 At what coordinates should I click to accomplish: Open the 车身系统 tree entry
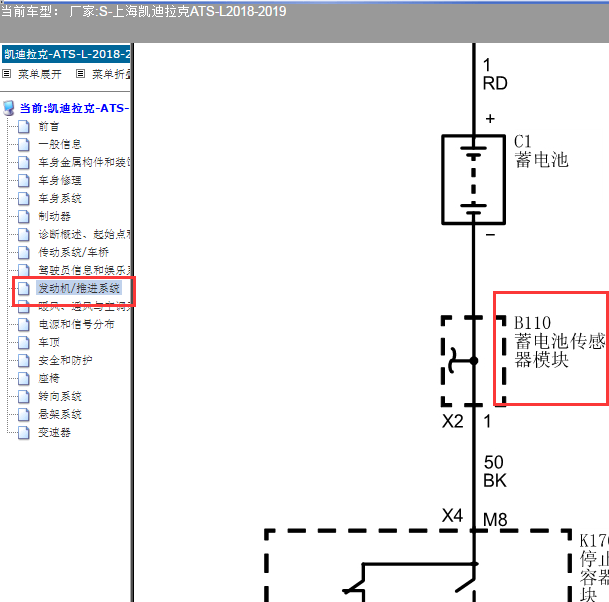point(60,198)
